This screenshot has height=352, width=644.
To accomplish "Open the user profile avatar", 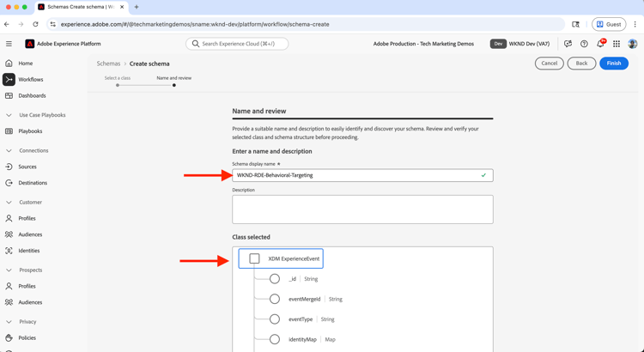I will (x=633, y=44).
